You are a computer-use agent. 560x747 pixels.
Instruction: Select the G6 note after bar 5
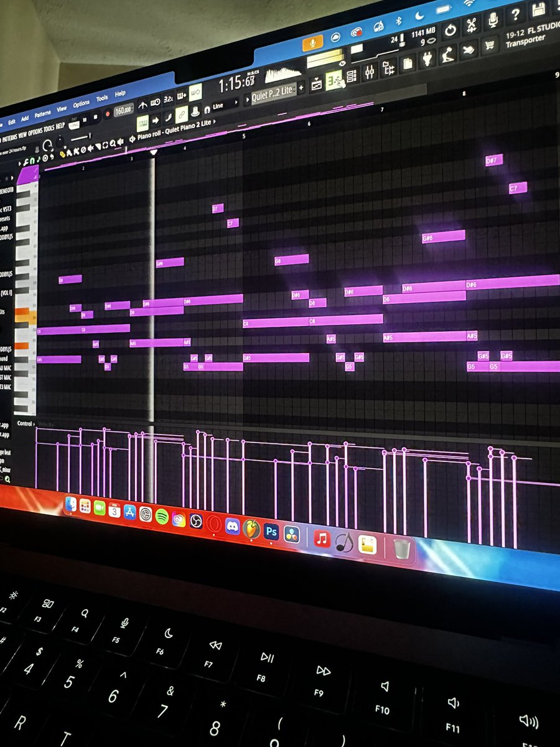pyautogui.click(x=291, y=260)
